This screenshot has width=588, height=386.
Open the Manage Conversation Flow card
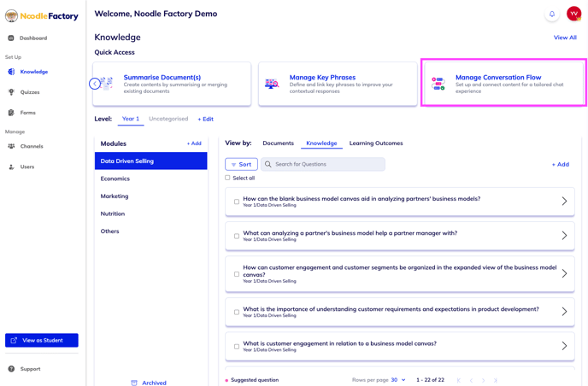tap(503, 84)
